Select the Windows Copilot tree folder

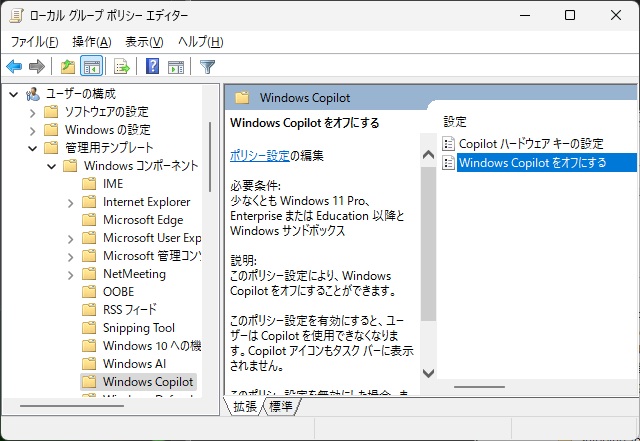[x=148, y=381]
